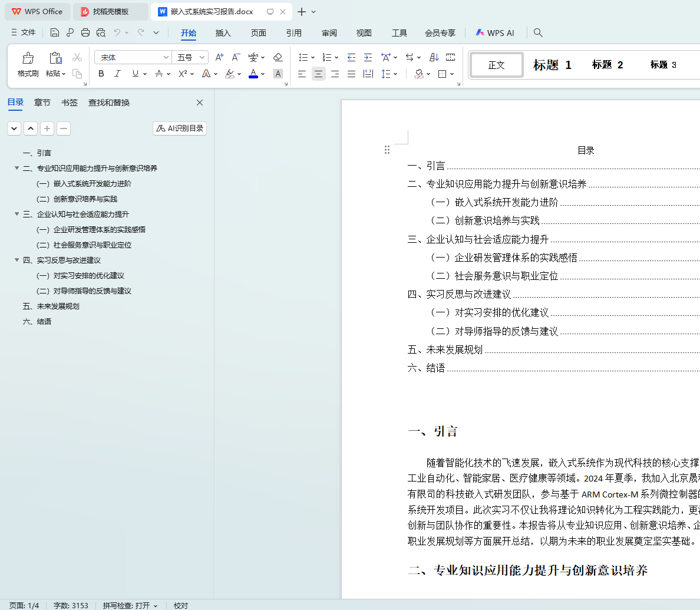The height and width of the screenshot is (610, 700).
Task: Toggle Center alignment
Action: click(318, 74)
